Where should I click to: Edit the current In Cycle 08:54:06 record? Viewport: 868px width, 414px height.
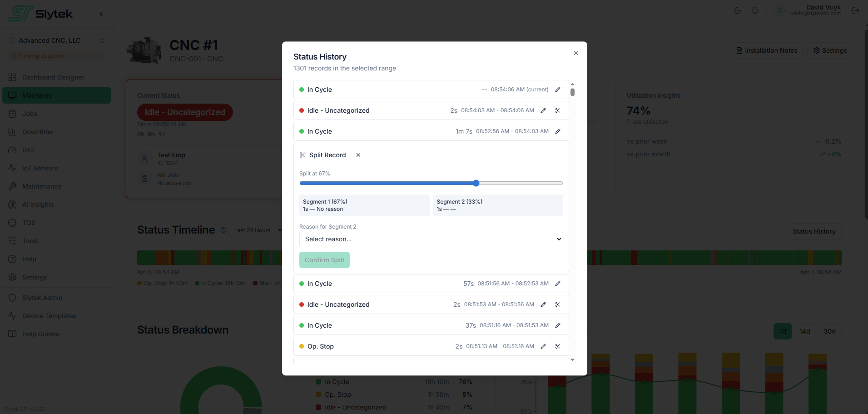point(558,90)
